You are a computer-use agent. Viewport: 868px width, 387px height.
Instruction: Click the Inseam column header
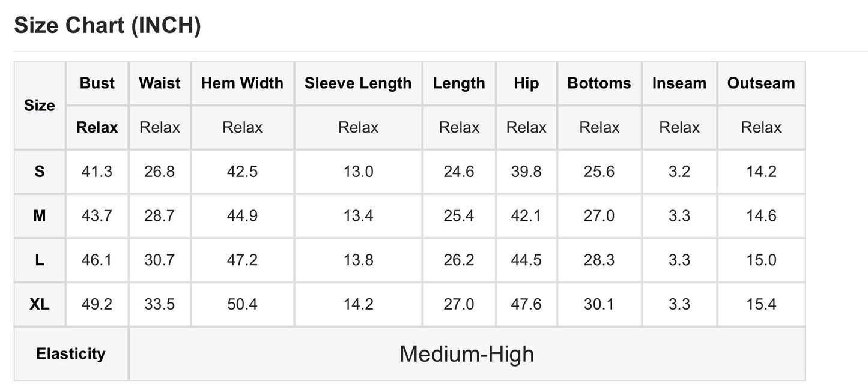click(x=679, y=83)
